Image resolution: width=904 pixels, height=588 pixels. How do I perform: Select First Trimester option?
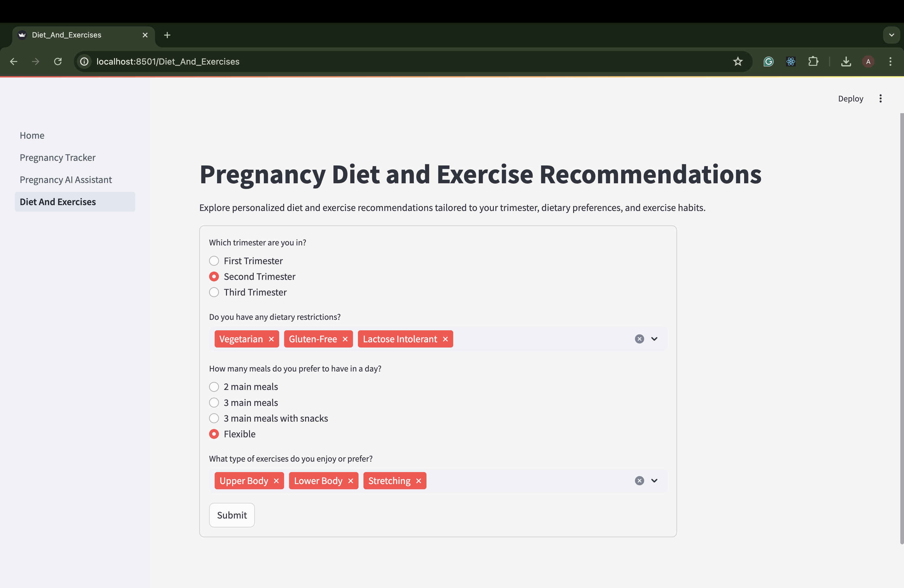[x=214, y=261]
